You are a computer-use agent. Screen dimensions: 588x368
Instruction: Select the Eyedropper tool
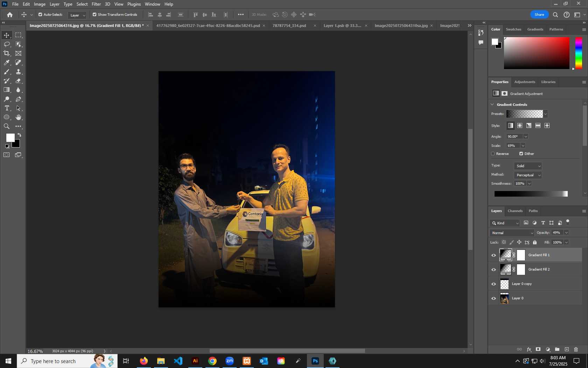click(7, 62)
